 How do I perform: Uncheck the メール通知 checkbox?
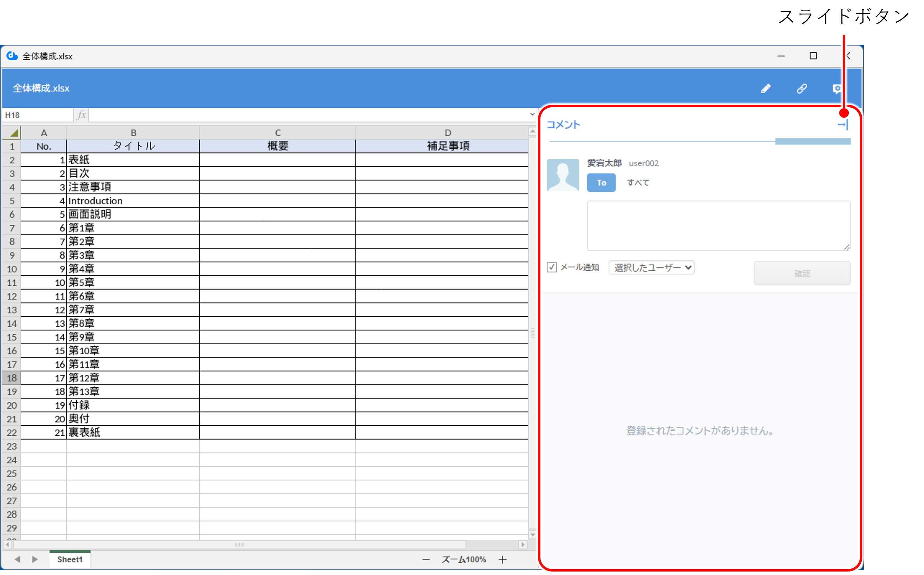[552, 267]
